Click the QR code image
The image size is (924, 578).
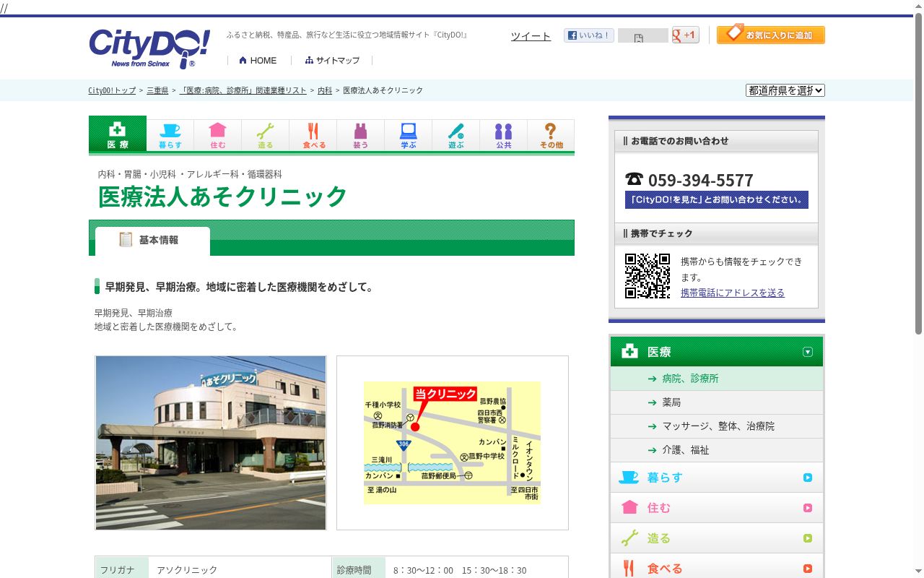[x=648, y=276]
